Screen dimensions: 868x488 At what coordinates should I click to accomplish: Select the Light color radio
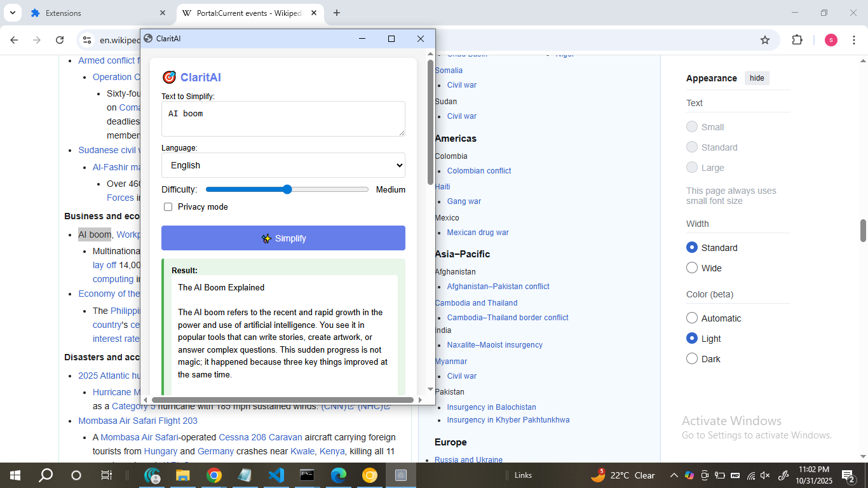(x=692, y=338)
